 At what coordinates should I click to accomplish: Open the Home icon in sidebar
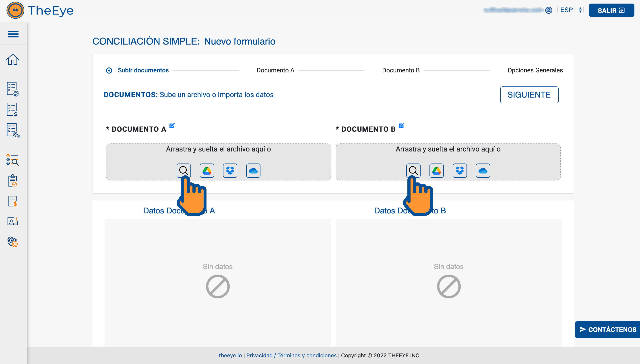(x=13, y=59)
